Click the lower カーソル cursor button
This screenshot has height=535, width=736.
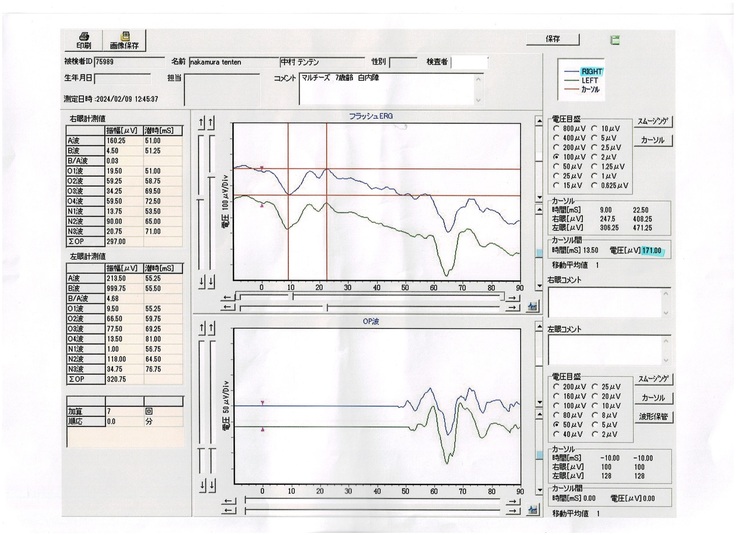click(x=652, y=398)
